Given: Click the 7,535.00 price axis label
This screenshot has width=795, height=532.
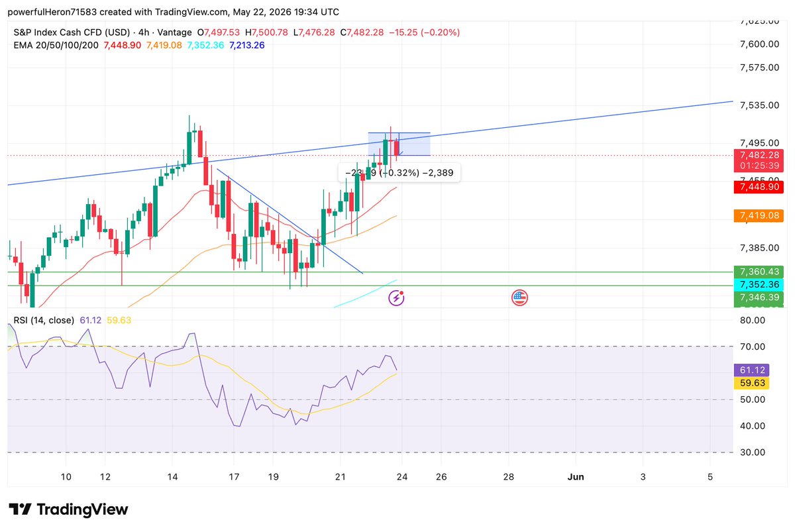Looking at the screenshot, I should tap(759, 105).
